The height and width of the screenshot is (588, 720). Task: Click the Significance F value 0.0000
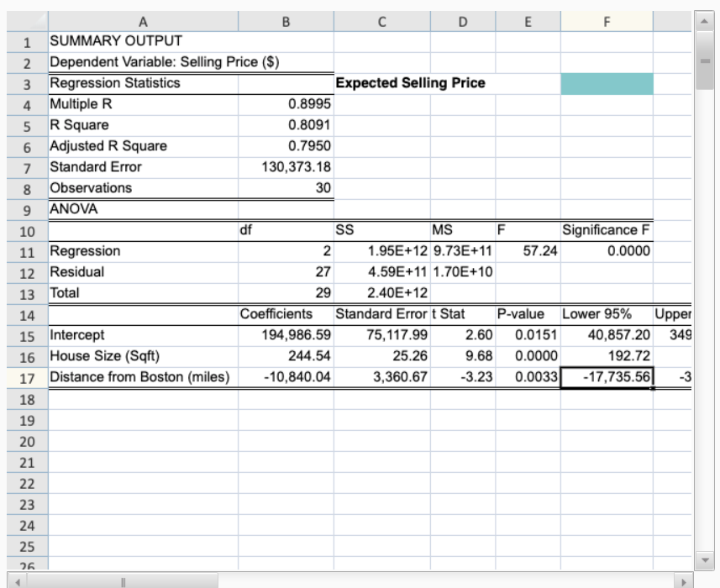607,251
